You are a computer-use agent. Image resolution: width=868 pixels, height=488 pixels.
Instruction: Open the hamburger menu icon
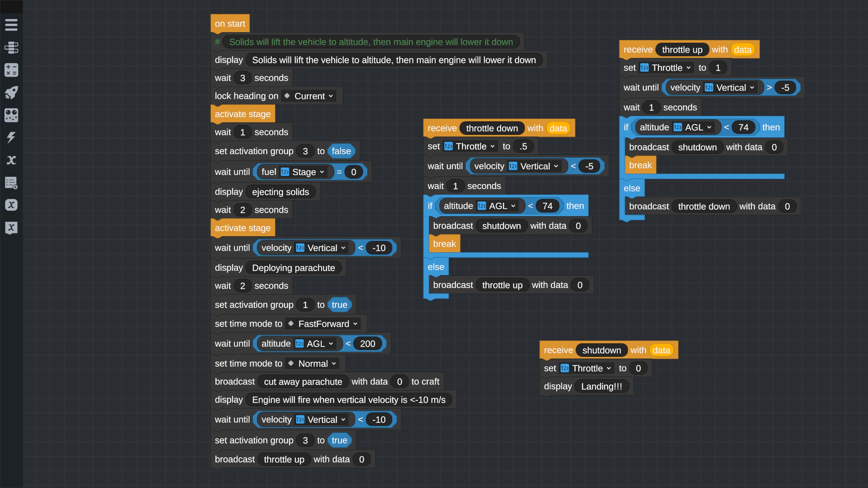tap(11, 25)
